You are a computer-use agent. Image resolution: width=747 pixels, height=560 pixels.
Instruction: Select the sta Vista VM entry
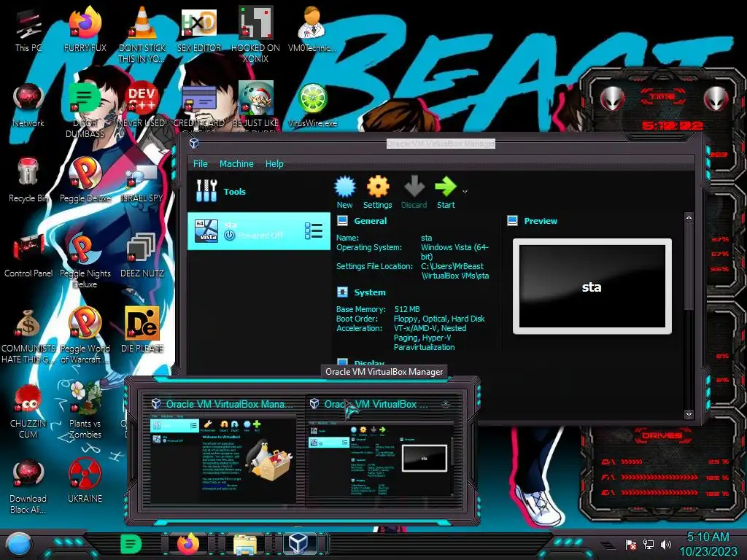coord(259,231)
